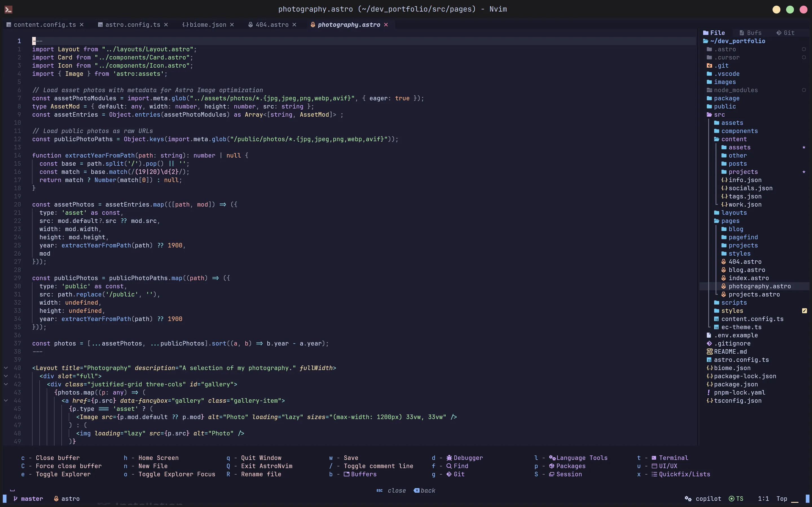Toggle fold at line 41 div slot
This screenshot has width=812, height=507.
[x=6, y=376]
